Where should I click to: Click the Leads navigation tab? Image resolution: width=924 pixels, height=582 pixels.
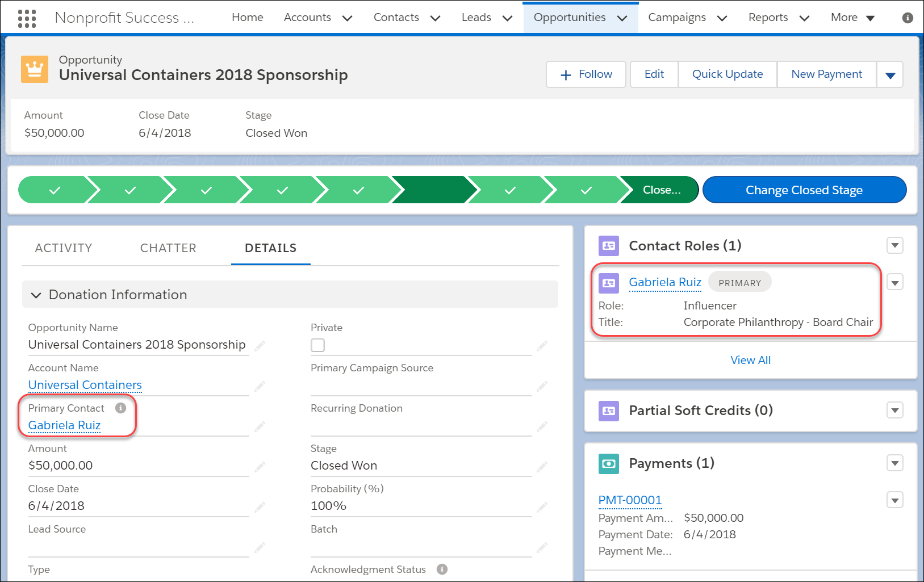pyautogui.click(x=476, y=18)
